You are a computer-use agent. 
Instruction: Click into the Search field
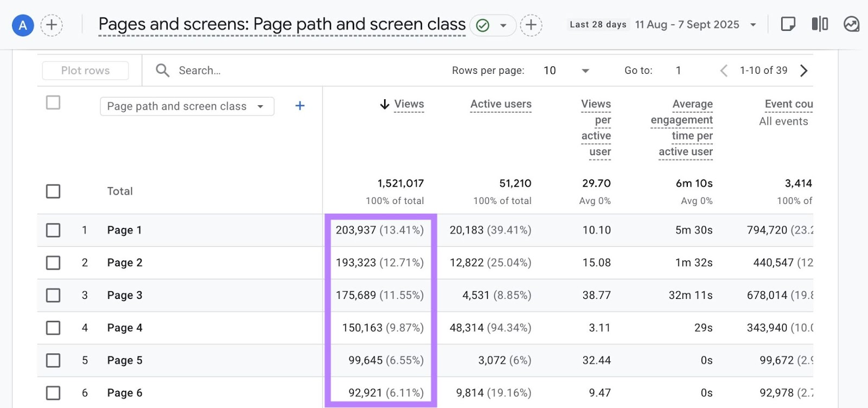coord(200,71)
